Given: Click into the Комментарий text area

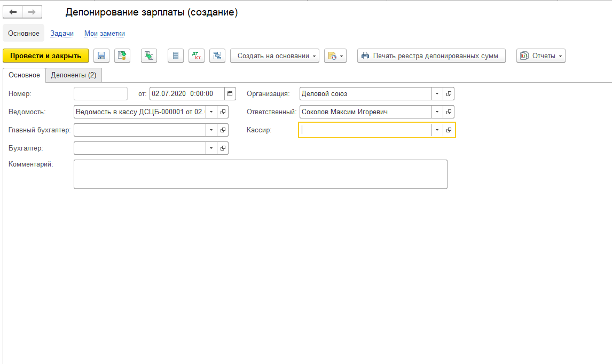Looking at the screenshot, I should (260, 174).
